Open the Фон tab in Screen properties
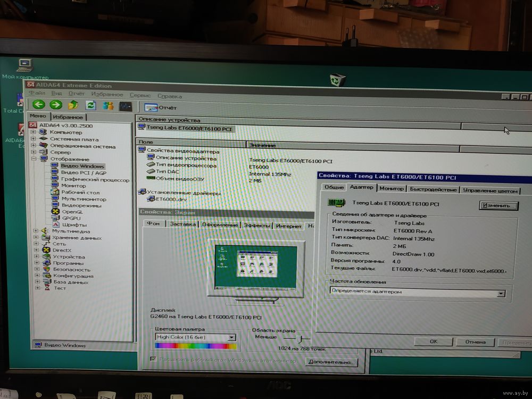Viewport: 532px width, 399px height. click(153, 223)
